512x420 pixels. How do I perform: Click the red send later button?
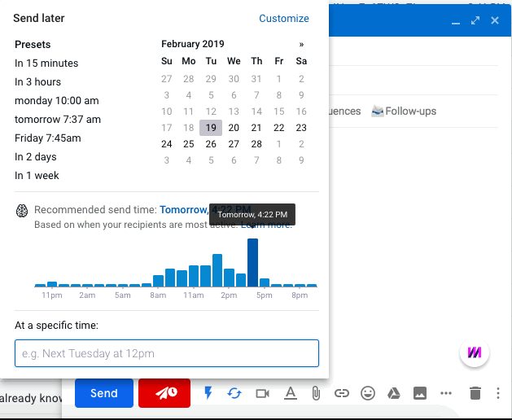(164, 393)
